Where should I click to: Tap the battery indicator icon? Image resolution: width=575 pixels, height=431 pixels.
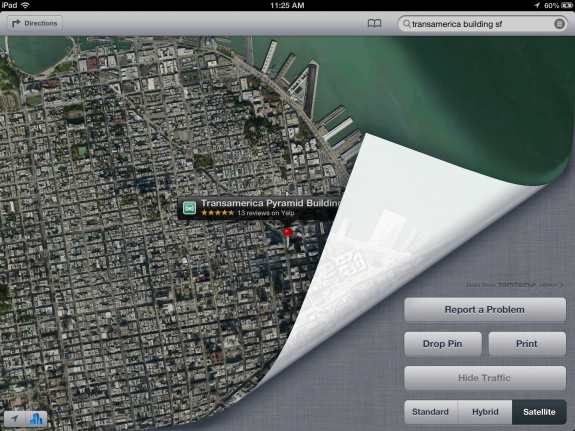[567, 6]
